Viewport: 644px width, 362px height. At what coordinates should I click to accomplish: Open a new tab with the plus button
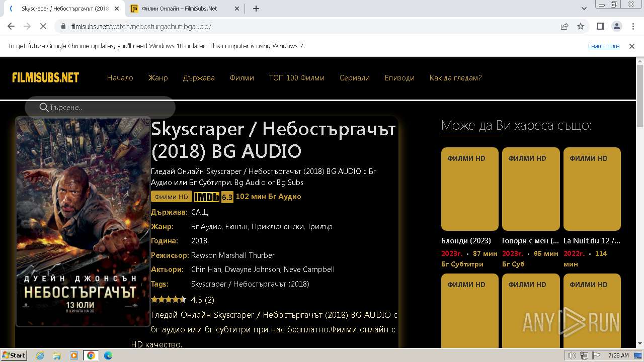pos(256,9)
